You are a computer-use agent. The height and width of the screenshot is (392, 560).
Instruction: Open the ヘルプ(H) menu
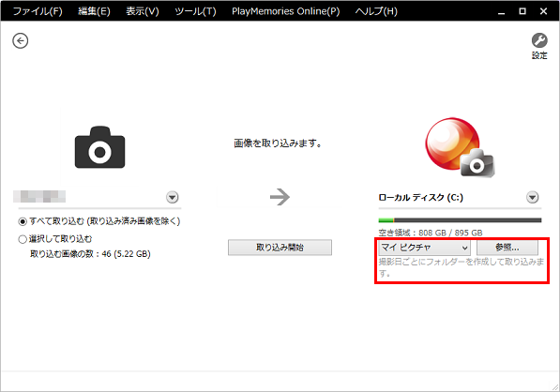coord(376,11)
